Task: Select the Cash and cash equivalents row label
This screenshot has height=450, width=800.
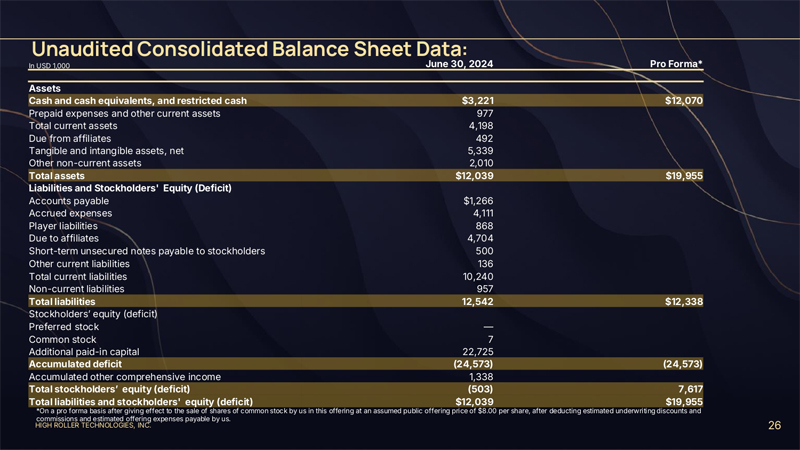Action: [x=137, y=101]
